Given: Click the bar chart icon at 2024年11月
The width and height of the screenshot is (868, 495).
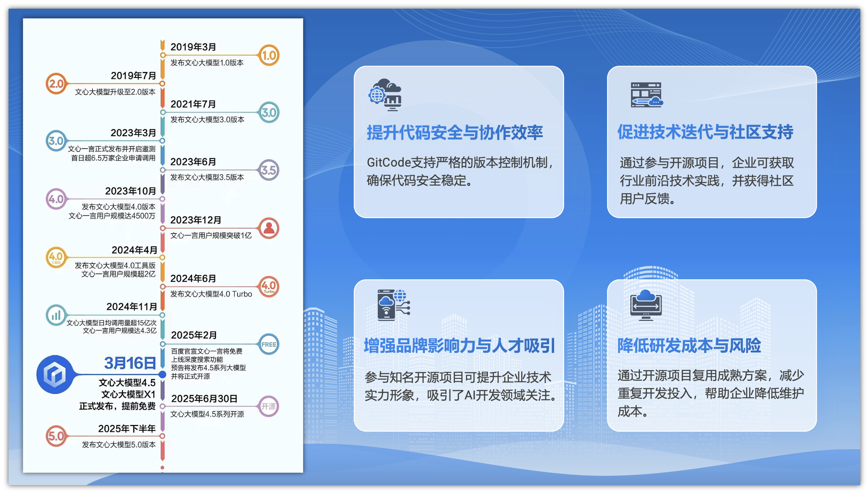Looking at the screenshot, I should 56,315.
